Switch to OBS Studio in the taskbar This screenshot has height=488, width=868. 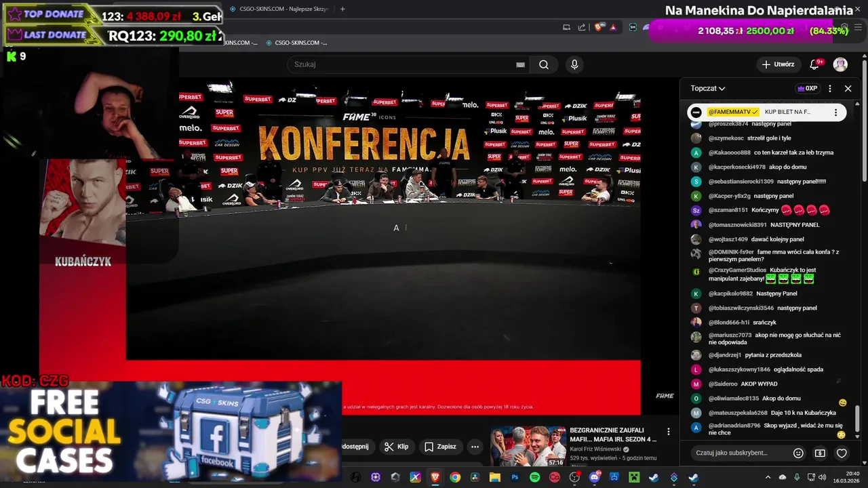574,477
